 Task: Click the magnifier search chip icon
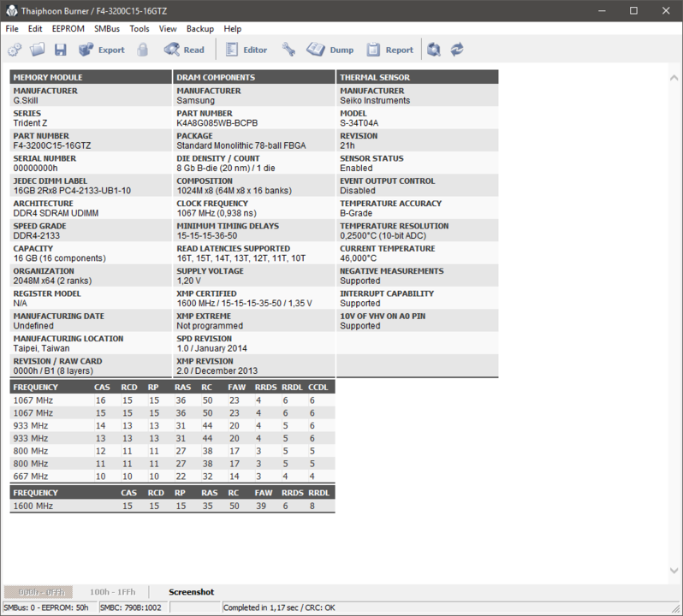434,50
